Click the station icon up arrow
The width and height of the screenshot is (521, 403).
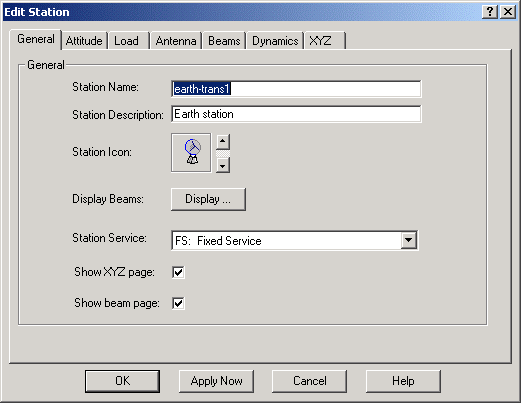[x=223, y=142]
